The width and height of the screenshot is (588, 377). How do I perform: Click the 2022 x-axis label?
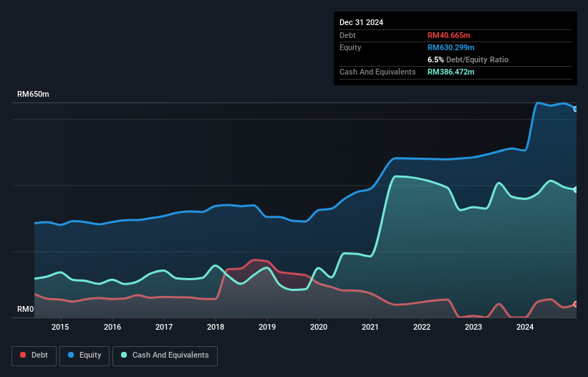[422, 327]
